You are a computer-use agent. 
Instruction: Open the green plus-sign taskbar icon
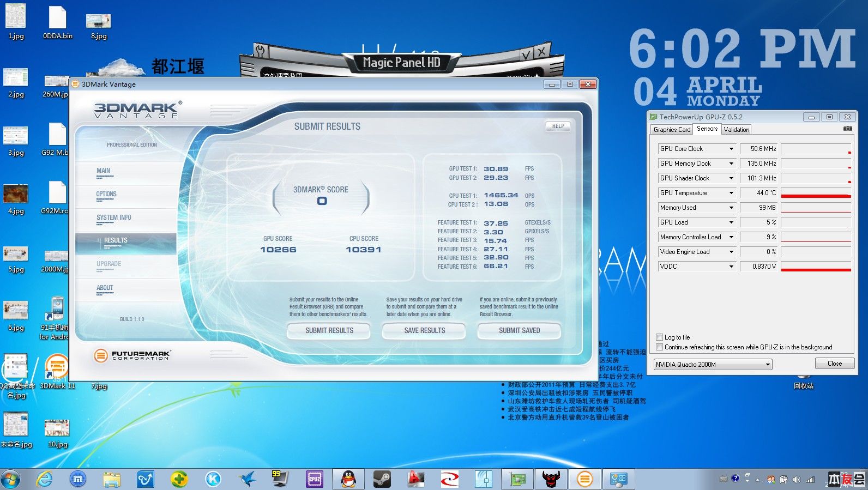coord(179,479)
